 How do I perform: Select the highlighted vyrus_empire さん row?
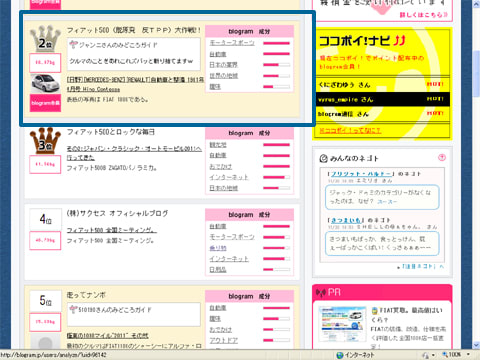pos(383,99)
